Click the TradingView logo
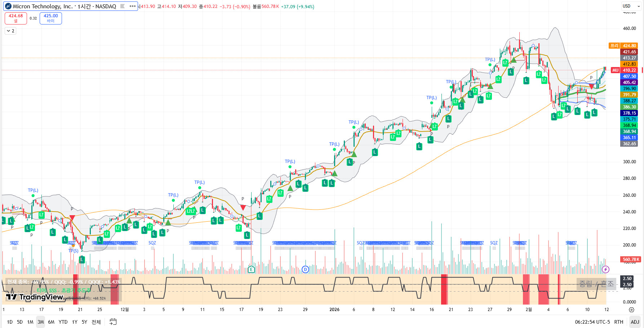Screen dimensions: 644x328 pos(35,297)
